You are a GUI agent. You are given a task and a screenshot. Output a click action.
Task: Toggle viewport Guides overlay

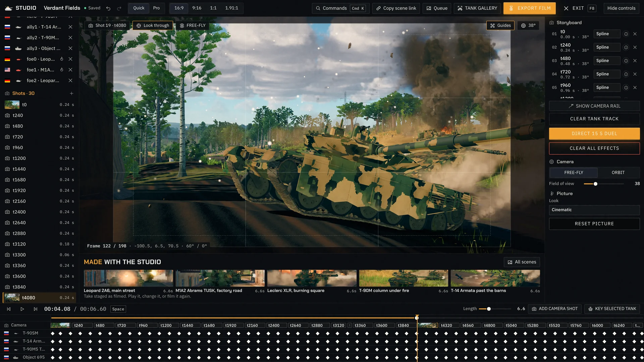point(500,25)
